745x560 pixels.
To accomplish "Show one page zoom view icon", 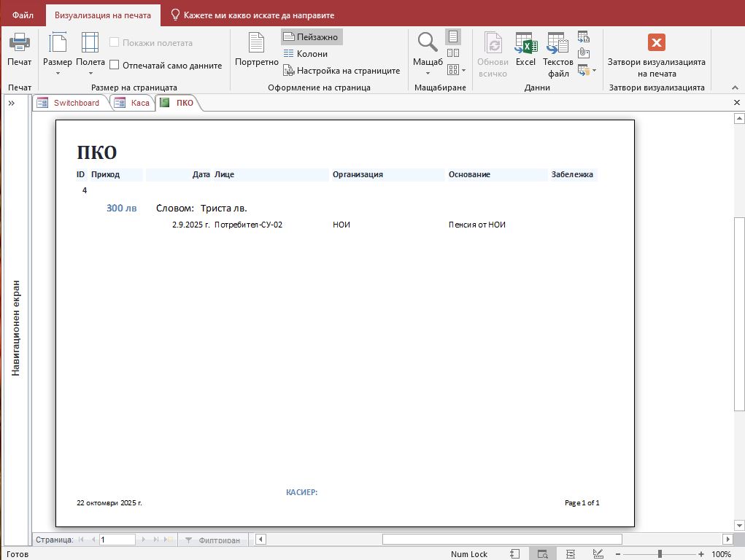I will (x=453, y=36).
